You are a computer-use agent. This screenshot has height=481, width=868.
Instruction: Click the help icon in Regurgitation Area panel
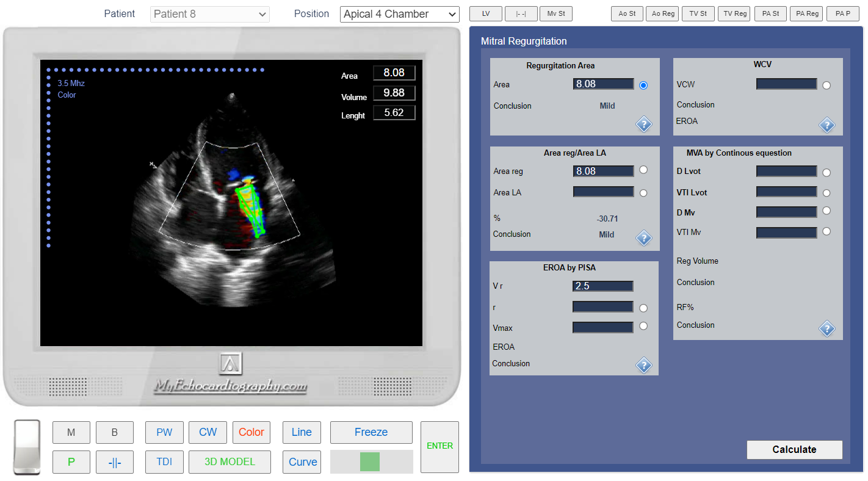644,125
